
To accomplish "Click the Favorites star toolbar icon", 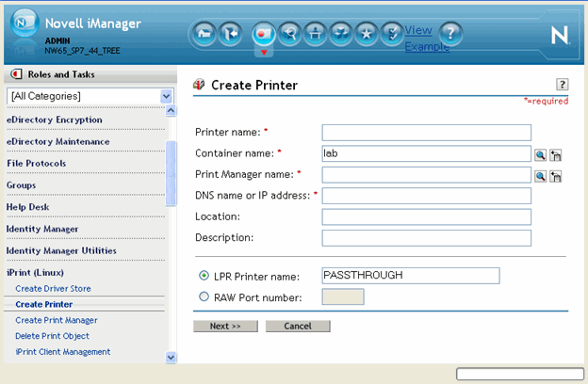I will [x=366, y=34].
